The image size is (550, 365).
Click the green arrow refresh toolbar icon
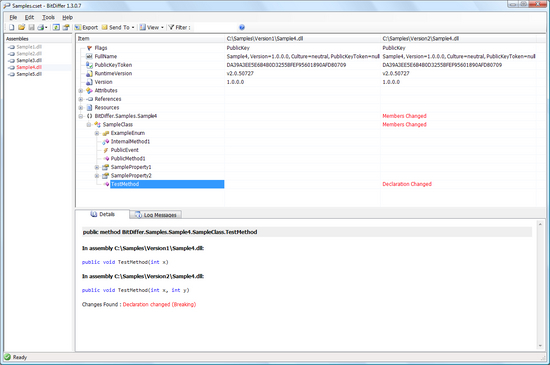56,27
